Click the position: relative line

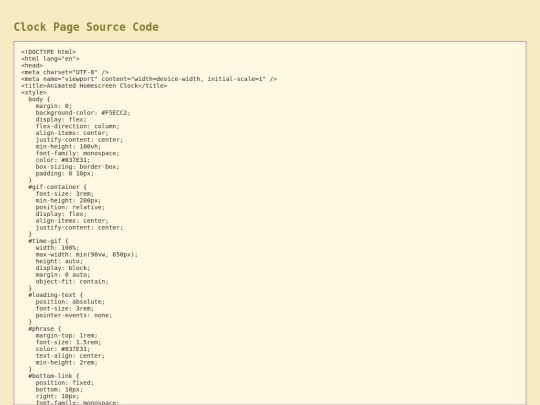[70, 207]
